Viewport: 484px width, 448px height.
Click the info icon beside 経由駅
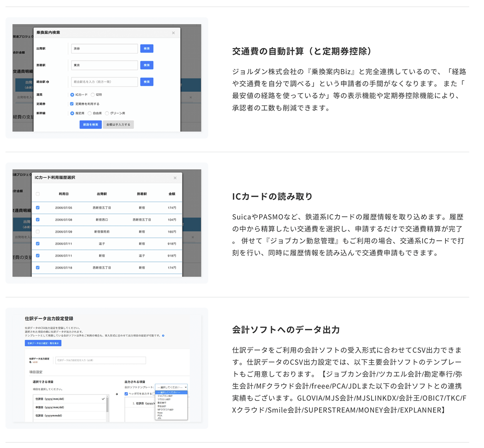48,82
